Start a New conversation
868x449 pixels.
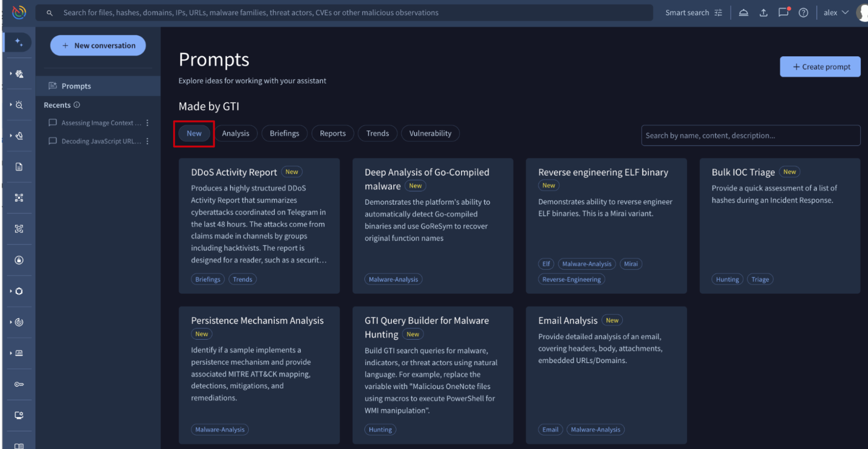[x=98, y=45]
